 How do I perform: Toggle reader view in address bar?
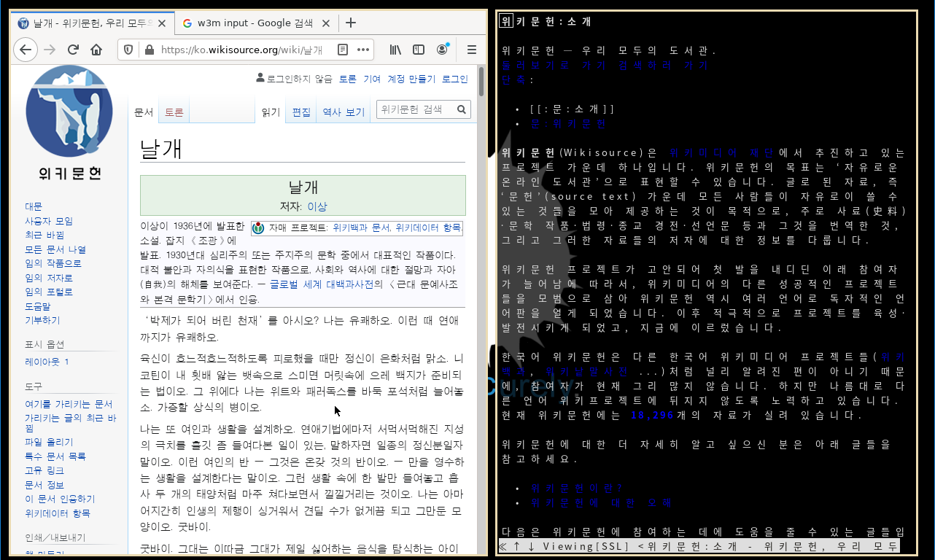pos(342,50)
